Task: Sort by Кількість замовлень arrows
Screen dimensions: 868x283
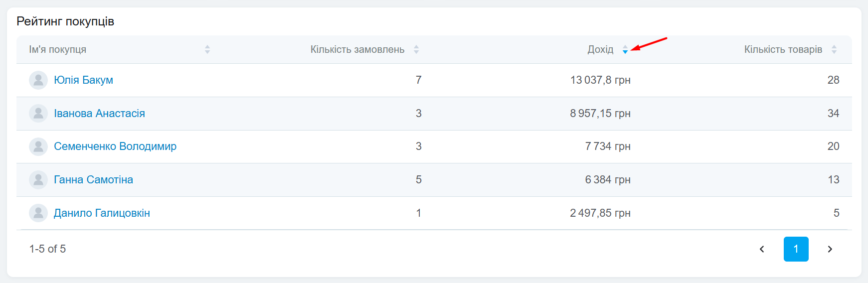Action: click(416, 49)
